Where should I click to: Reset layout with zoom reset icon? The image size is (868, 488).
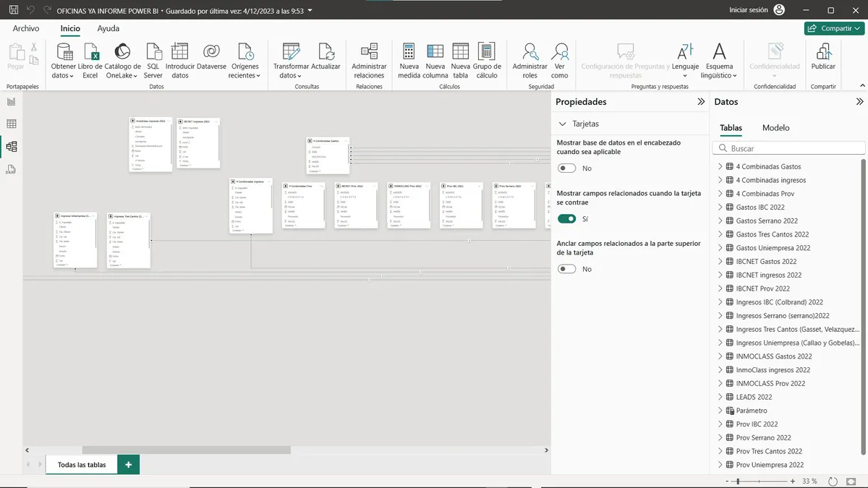833,481
